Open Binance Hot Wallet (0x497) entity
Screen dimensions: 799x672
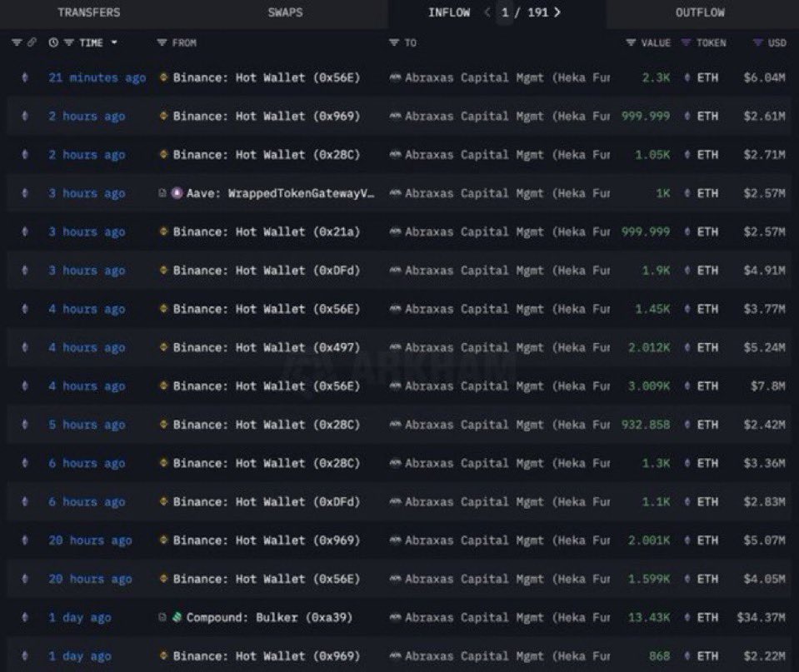pyautogui.click(x=267, y=347)
